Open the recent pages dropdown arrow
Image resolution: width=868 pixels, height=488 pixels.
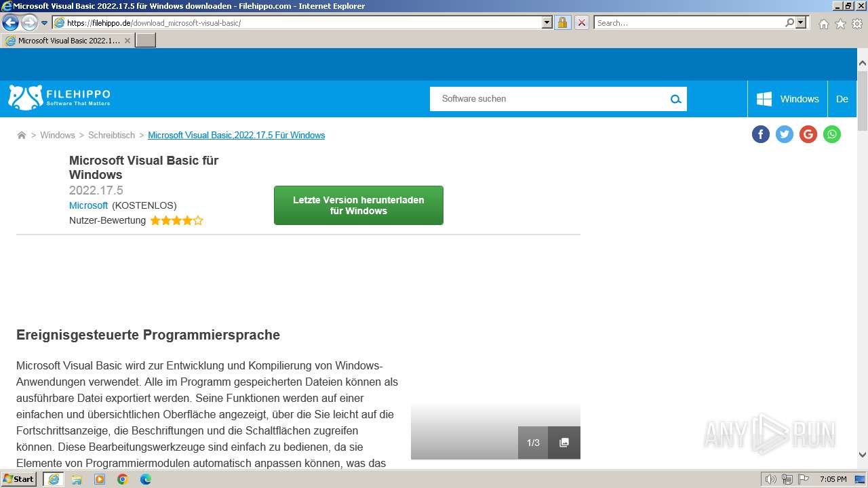pyautogui.click(x=44, y=22)
